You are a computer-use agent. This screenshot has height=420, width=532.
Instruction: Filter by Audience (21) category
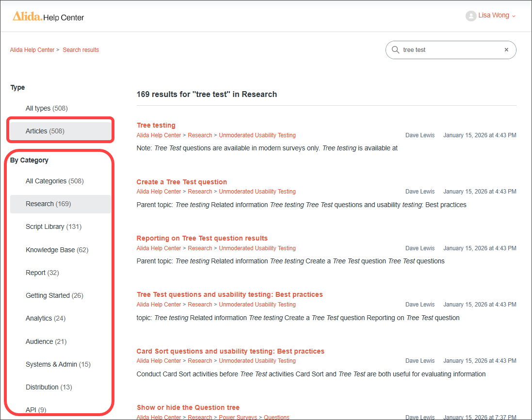(46, 341)
